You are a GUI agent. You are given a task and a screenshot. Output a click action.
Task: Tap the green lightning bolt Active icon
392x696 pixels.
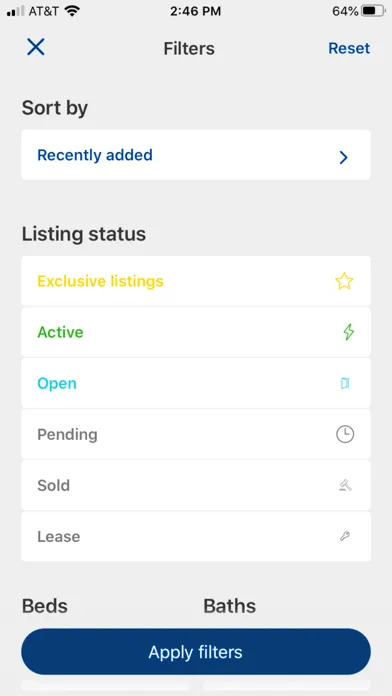(x=349, y=332)
